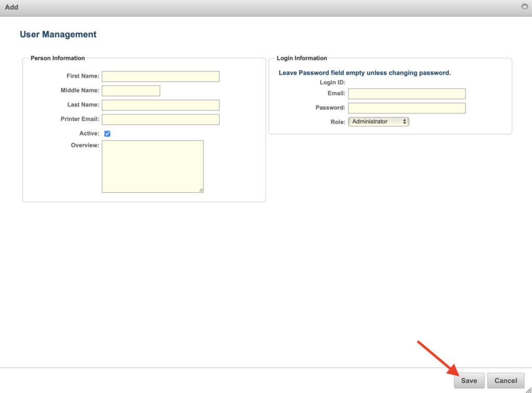The height and width of the screenshot is (393, 532).
Task: Focus the Password field
Action: pyautogui.click(x=407, y=108)
